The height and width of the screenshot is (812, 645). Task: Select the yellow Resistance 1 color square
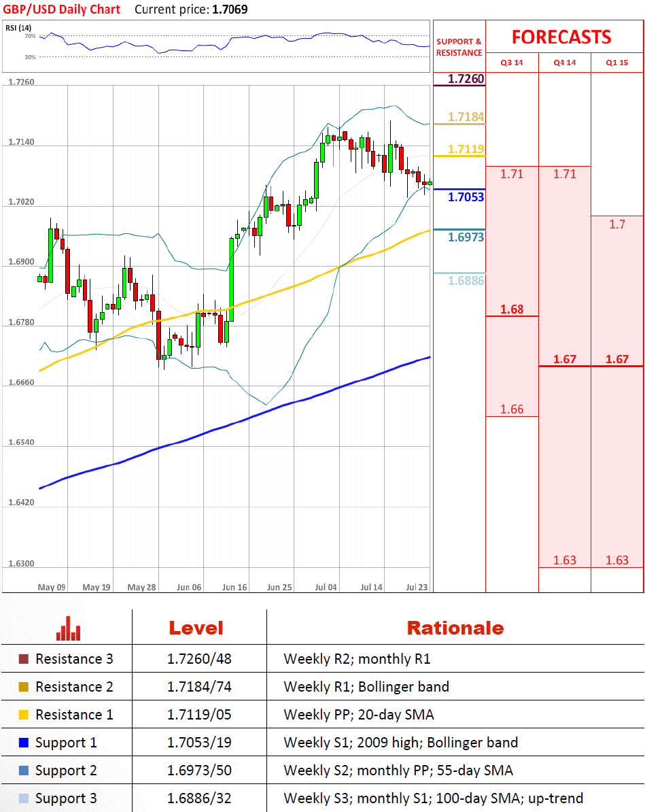pos(24,715)
